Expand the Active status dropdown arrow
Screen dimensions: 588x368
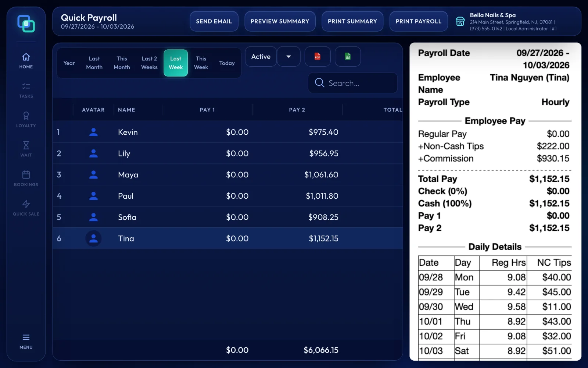(x=288, y=56)
